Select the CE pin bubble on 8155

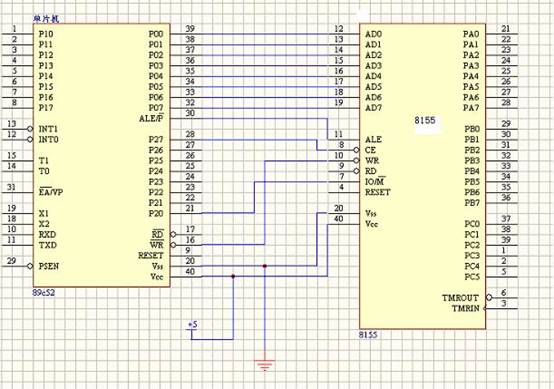pyautogui.click(x=356, y=150)
